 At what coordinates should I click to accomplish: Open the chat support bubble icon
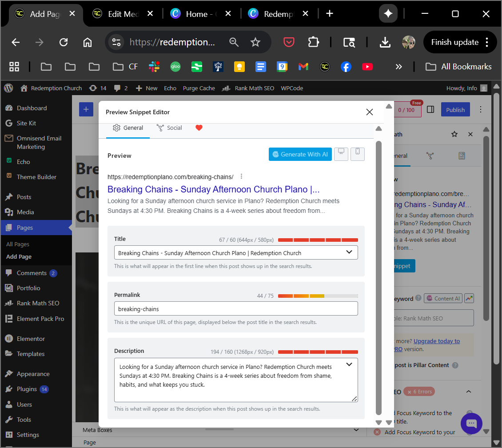coord(471,424)
